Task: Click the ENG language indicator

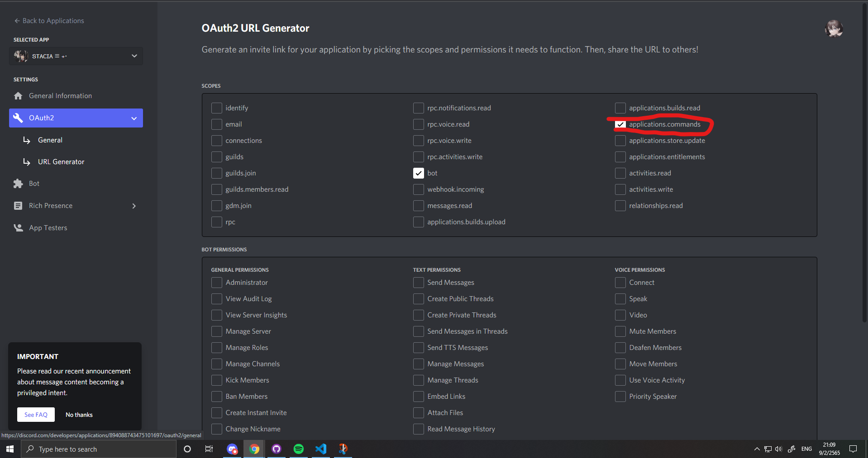Action: click(806, 449)
